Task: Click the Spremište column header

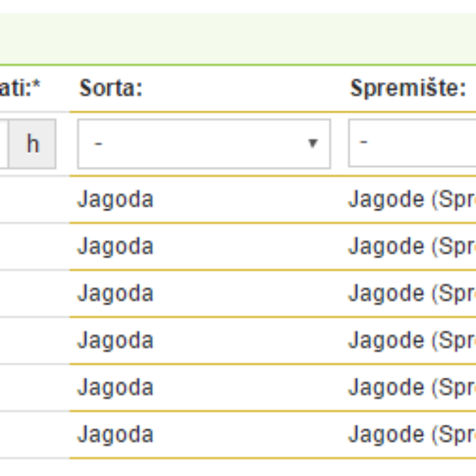Action: [408, 89]
